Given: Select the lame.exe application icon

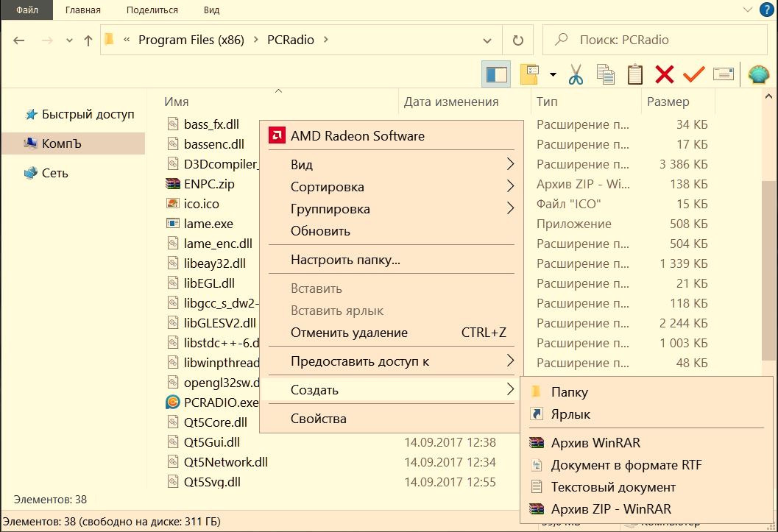Looking at the screenshot, I should [x=173, y=224].
